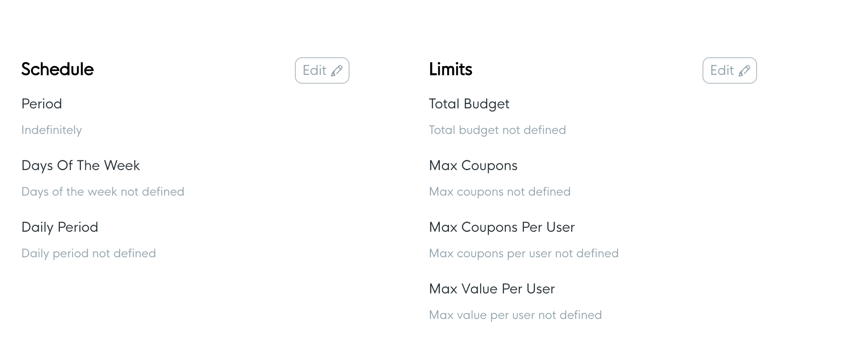This screenshot has width=868, height=363.
Task: Select 'Max coupons per user not defined' text
Action: [524, 253]
